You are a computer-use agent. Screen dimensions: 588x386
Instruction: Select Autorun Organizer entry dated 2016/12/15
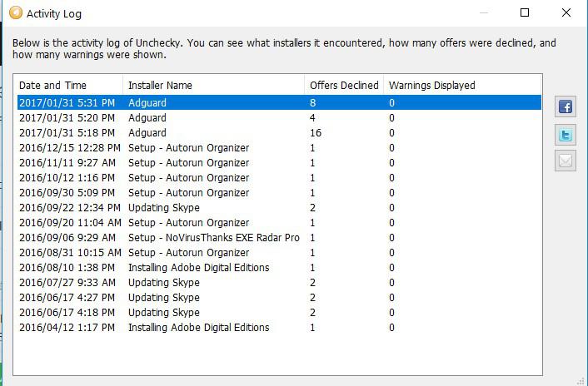pos(279,147)
